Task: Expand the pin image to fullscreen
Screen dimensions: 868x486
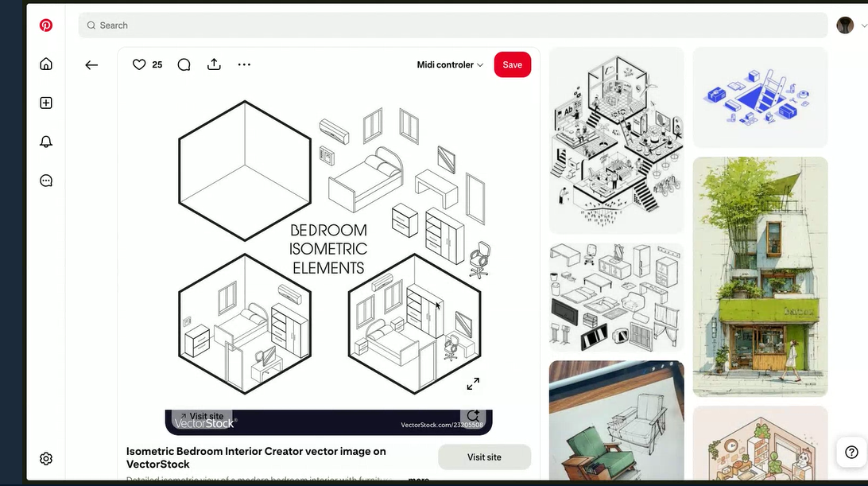Action: [x=473, y=384]
